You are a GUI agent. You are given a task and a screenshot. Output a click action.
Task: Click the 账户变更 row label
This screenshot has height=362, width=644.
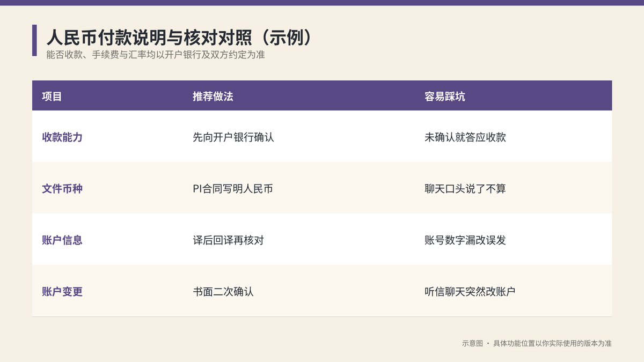(x=62, y=292)
